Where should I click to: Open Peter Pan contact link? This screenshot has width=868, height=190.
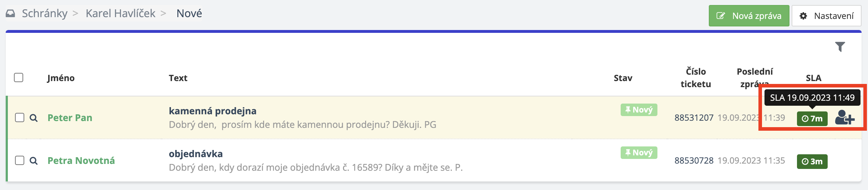pyautogui.click(x=70, y=118)
